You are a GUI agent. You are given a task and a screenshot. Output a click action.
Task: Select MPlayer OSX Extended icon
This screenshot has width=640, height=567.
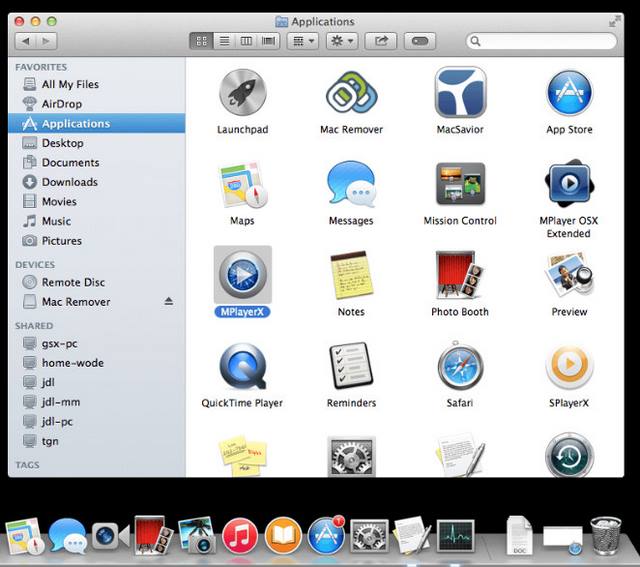coord(569,184)
